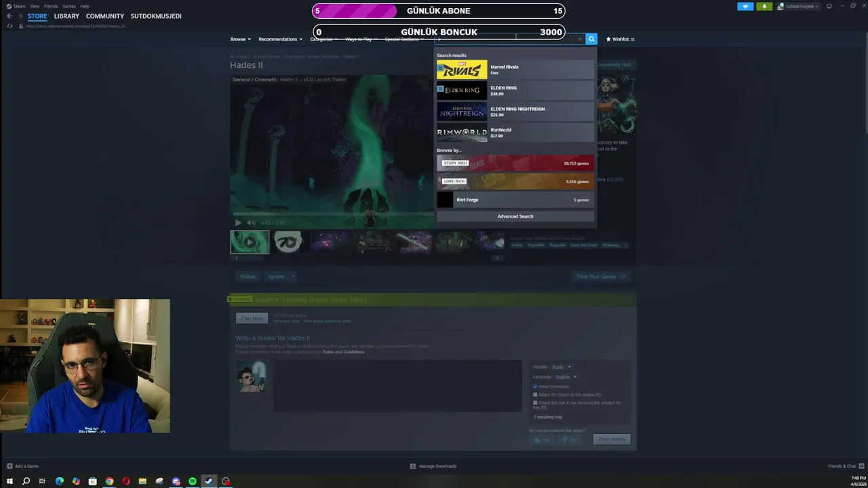Viewport: 868px width, 488px height.
Task: Open Riot Forge publisher result
Action: tap(515, 200)
